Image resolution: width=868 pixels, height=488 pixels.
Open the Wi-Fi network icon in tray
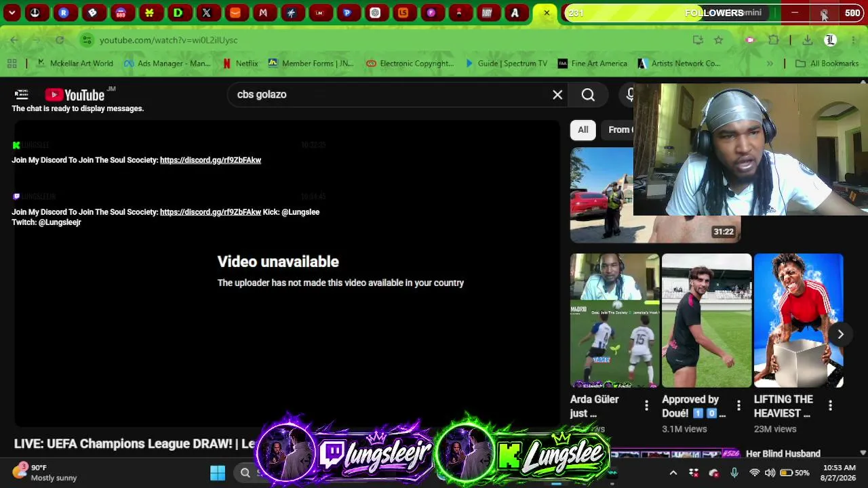coord(754,473)
